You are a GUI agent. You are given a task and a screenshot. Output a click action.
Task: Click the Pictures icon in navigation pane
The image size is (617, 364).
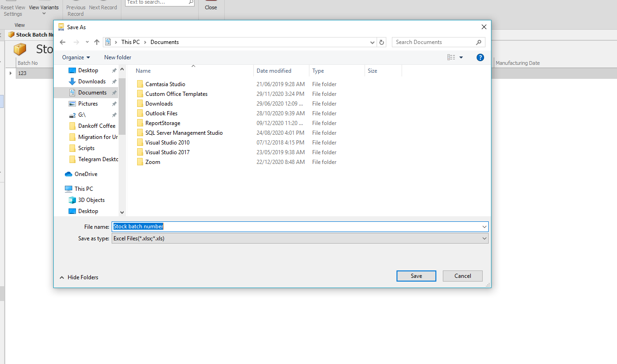(72, 104)
